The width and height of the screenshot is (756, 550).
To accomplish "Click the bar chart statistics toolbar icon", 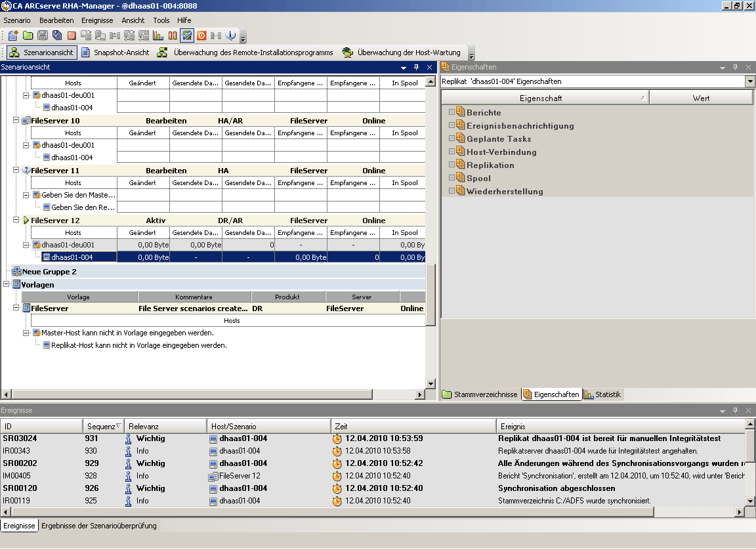I will (158, 35).
